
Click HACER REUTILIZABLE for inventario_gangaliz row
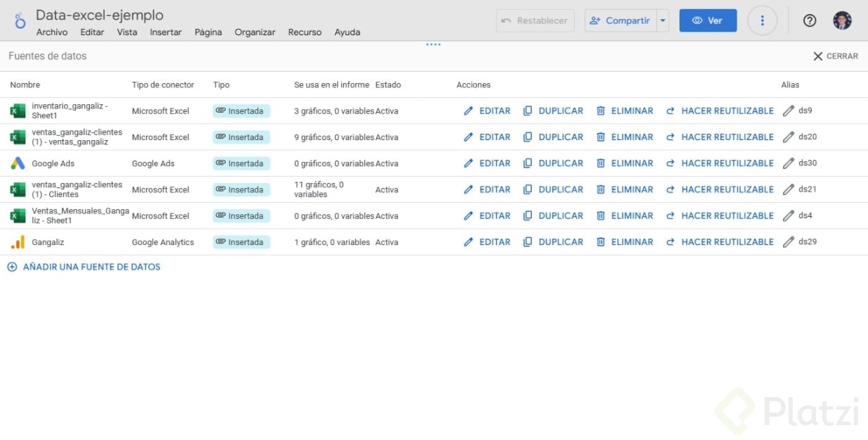[x=720, y=111]
